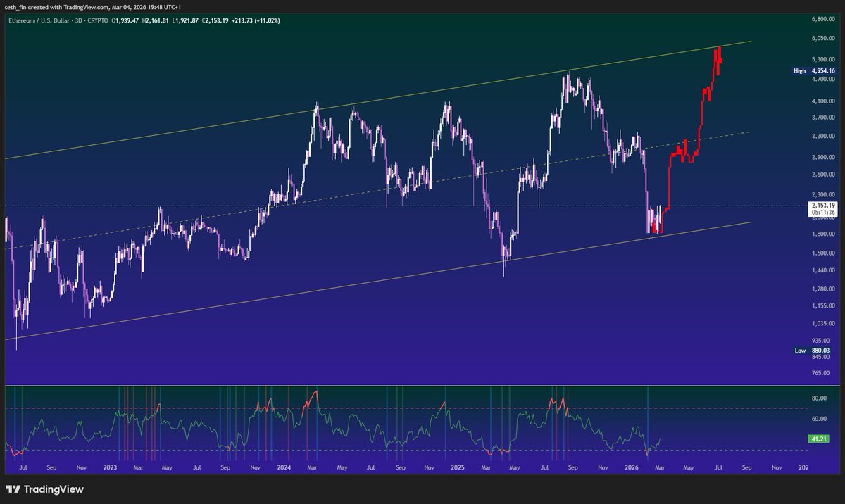Click the open price value O1,939.47
The height and width of the screenshot is (504, 845).
pos(127,20)
